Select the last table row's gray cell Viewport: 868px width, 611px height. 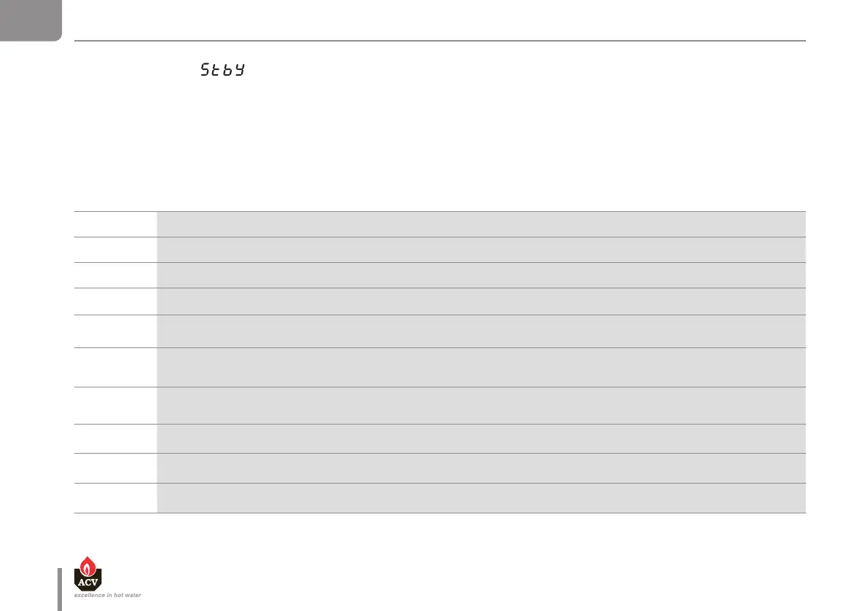[x=481, y=498]
